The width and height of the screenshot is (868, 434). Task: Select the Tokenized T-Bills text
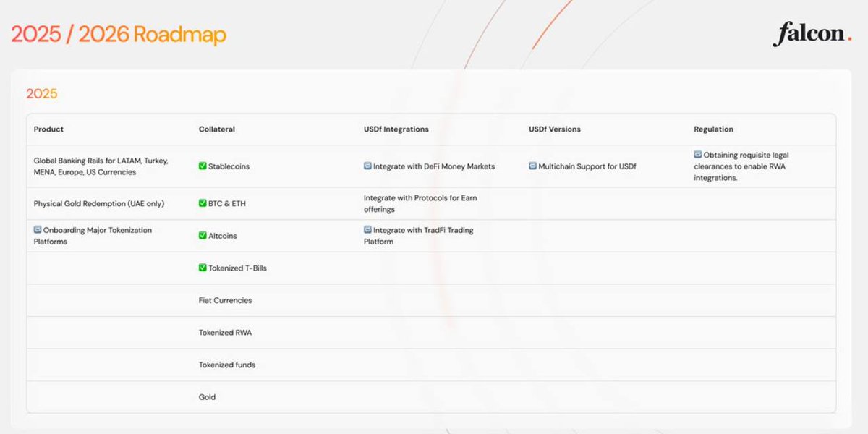(x=237, y=268)
